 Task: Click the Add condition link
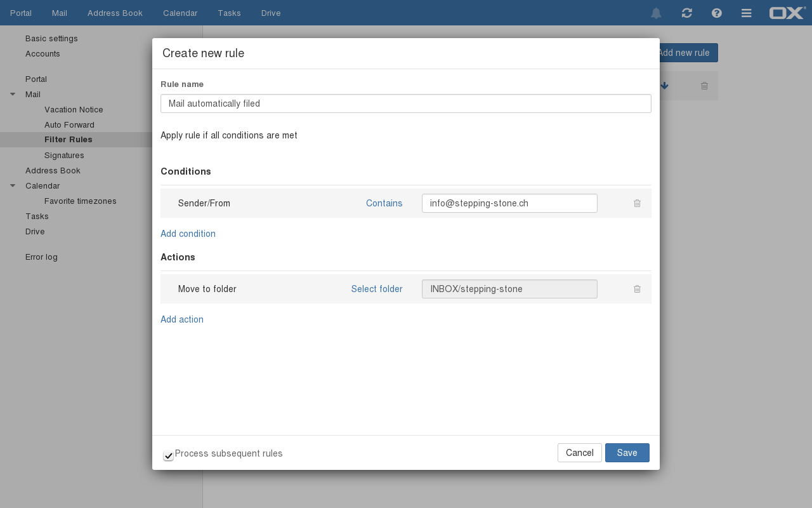pos(188,234)
